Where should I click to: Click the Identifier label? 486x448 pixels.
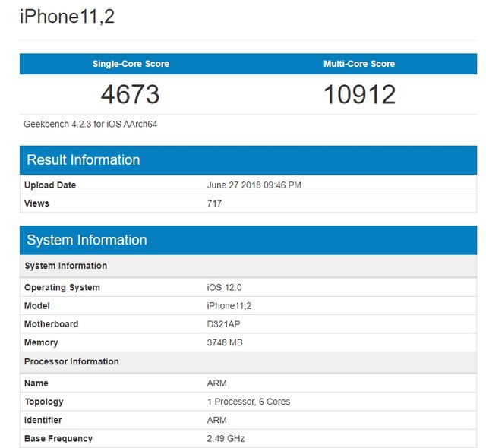(43, 420)
